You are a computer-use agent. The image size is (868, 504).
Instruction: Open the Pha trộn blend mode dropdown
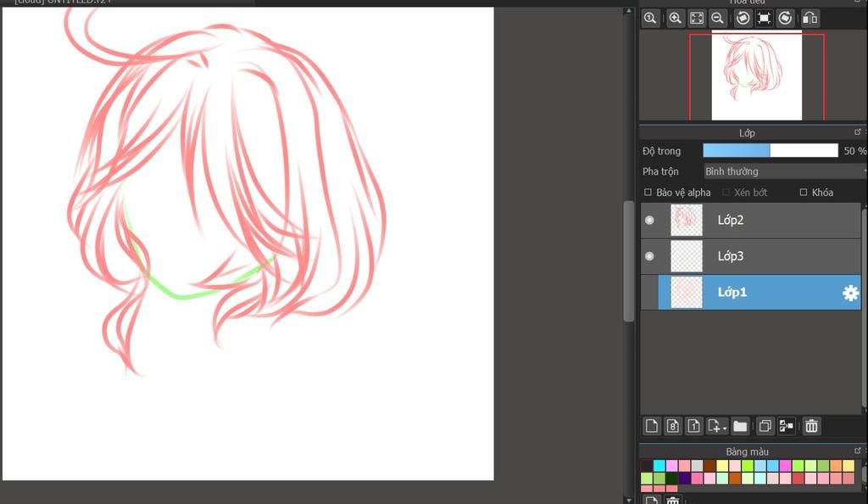pyautogui.click(x=784, y=171)
